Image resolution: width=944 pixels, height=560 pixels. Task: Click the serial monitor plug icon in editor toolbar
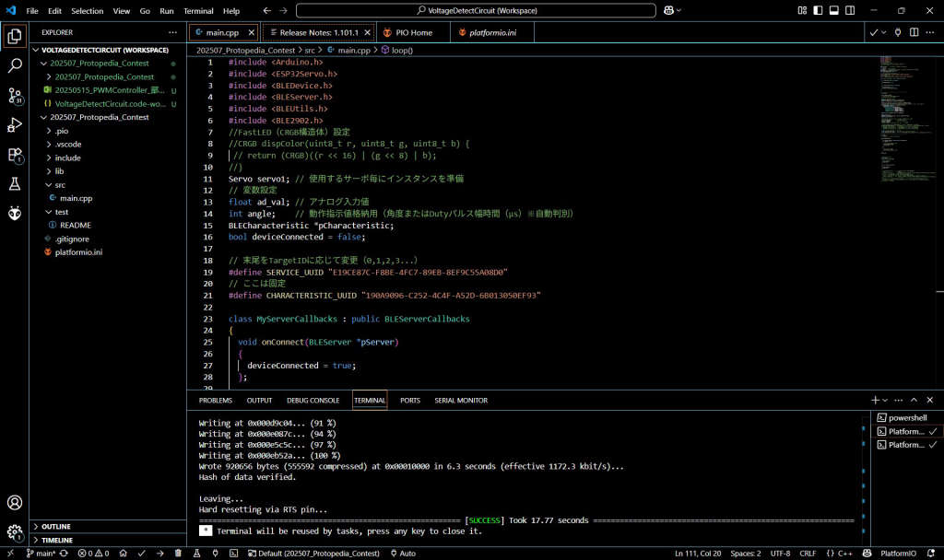point(898,32)
